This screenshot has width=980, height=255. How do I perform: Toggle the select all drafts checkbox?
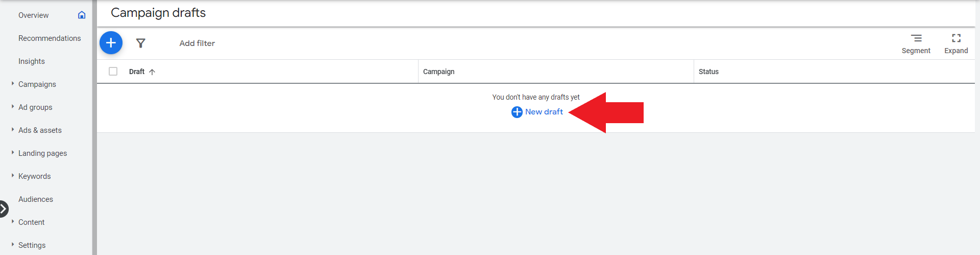pos(113,72)
